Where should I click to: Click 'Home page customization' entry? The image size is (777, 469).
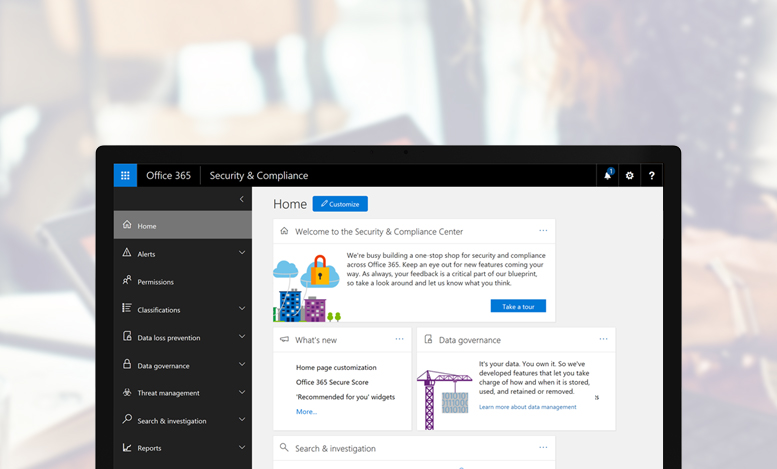[336, 367]
